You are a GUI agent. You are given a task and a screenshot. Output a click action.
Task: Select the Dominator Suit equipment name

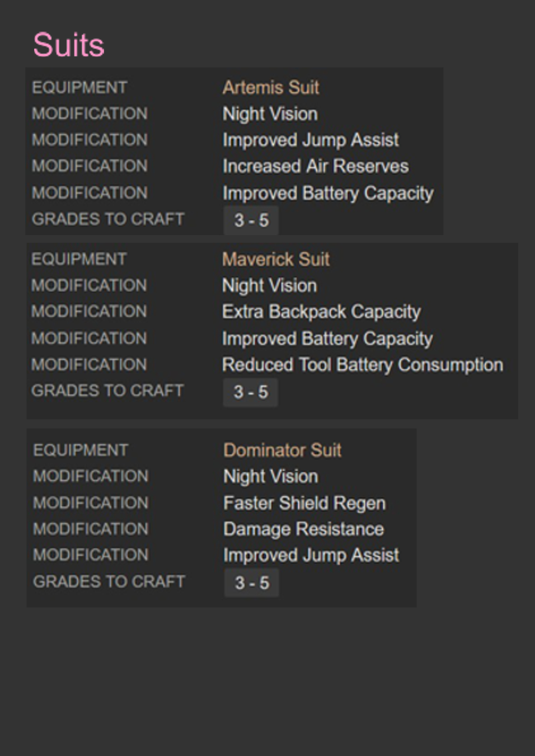tap(282, 450)
